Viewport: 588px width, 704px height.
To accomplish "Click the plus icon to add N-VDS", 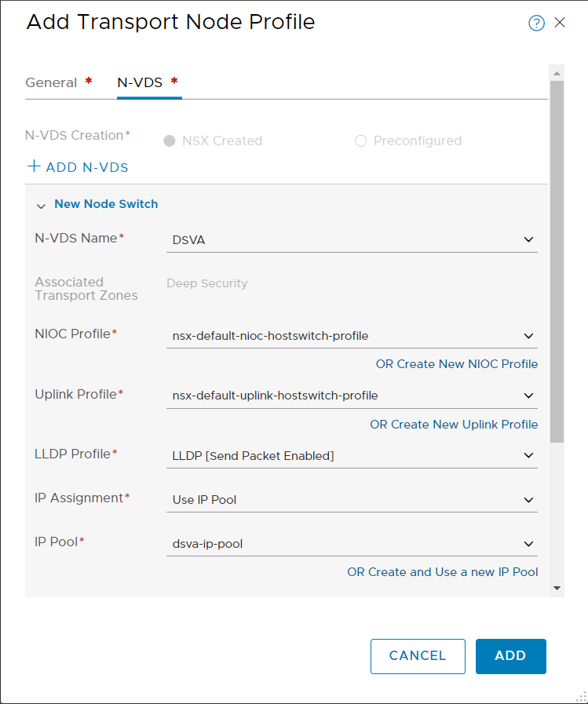I will [x=34, y=166].
